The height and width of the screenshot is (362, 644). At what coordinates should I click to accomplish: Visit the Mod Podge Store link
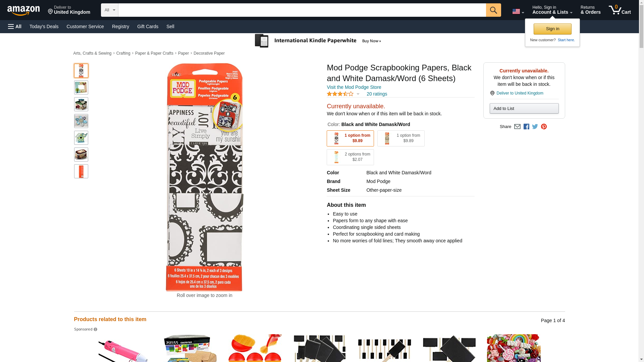pos(354,87)
